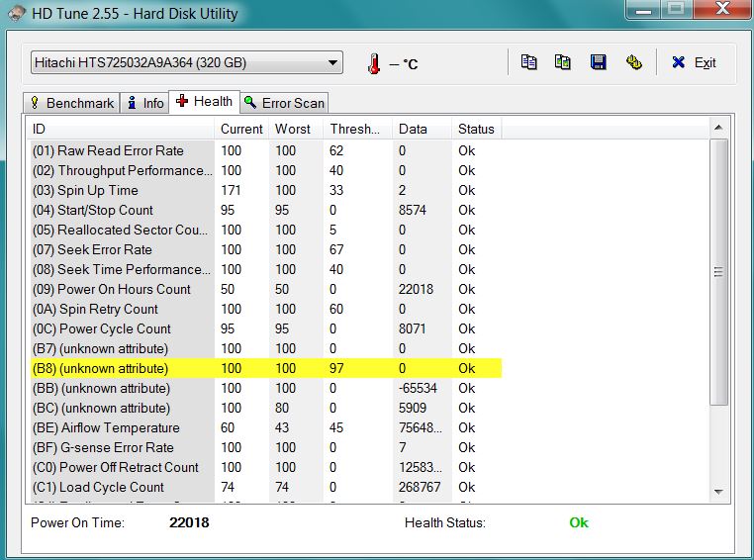Select the (03) Spin Up Time row

click(266, 190)
